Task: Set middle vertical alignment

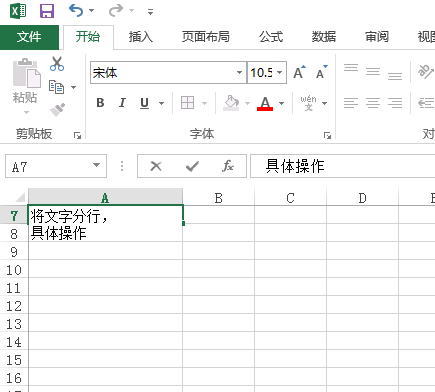Action: (373, 72)
